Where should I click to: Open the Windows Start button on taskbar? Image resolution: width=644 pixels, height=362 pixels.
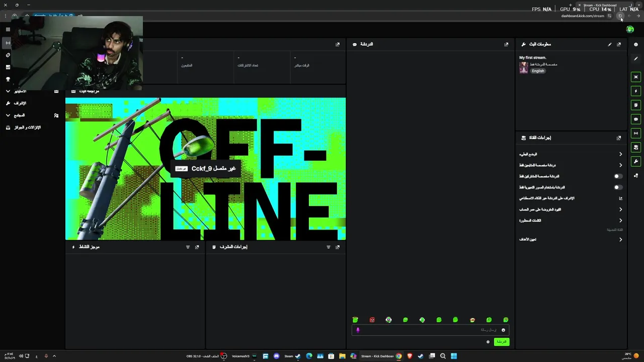point(454,356)
